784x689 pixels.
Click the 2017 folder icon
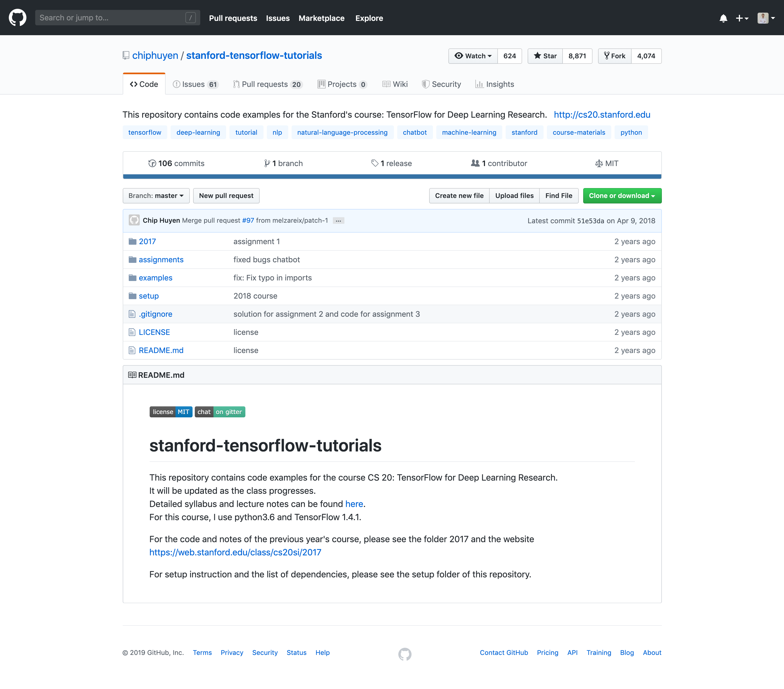point(132,242)
